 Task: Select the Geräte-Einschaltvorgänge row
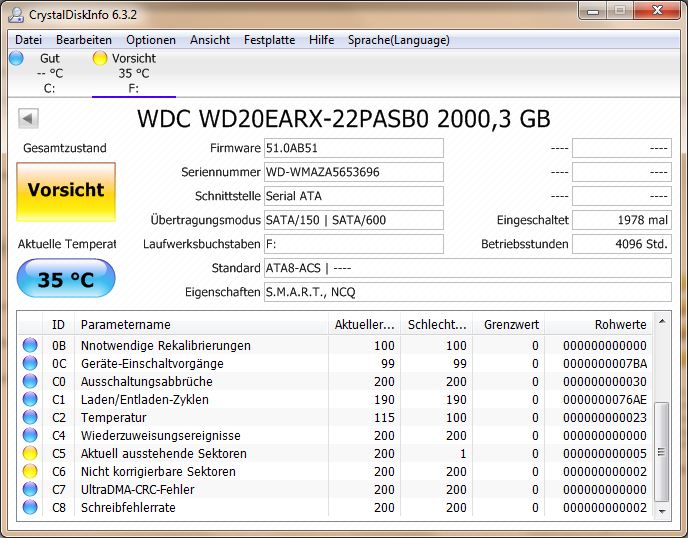point(335,363)
